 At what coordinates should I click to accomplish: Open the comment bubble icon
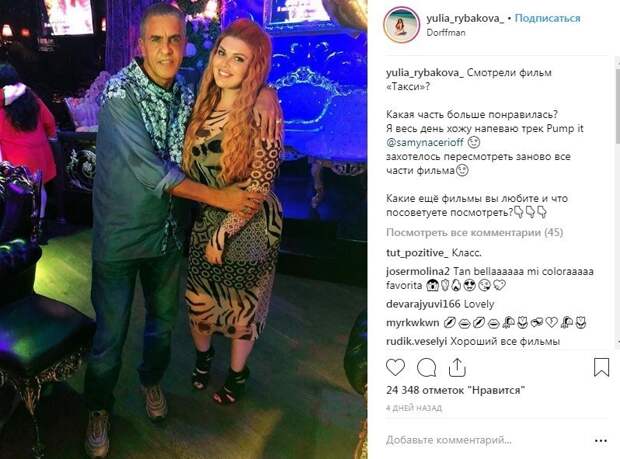click(427, 368)
